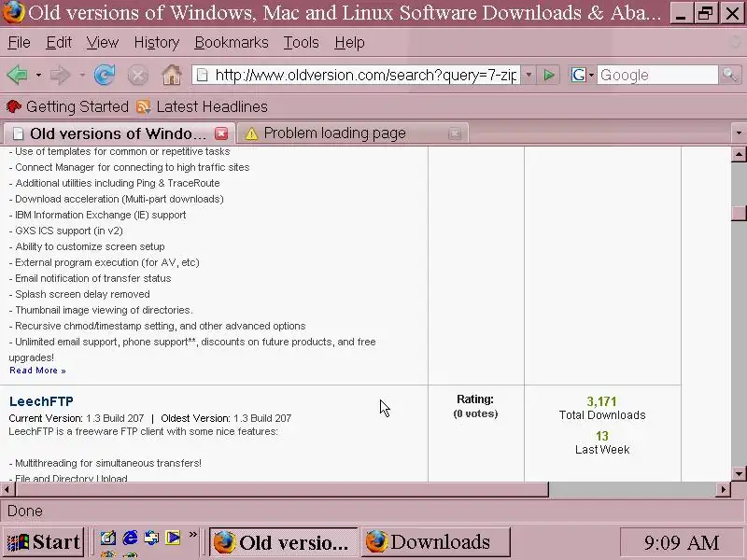Click the horizontal scrollbar left arrow
The height and width of the screenshot is (560, 747).
tap(7, 489)
